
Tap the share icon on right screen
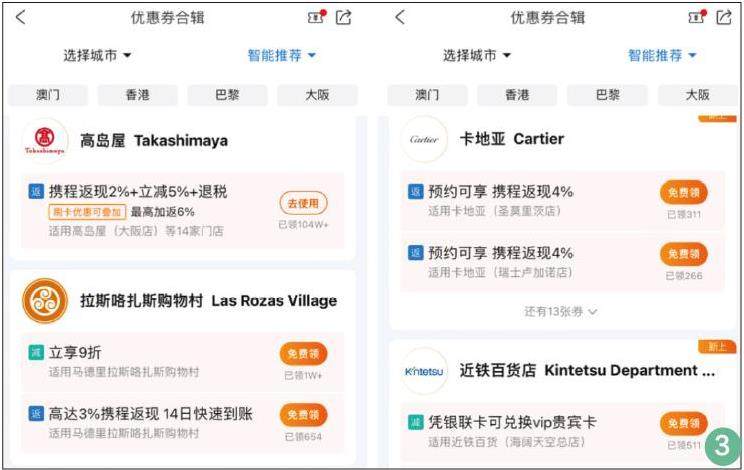[x=724, y=18]
